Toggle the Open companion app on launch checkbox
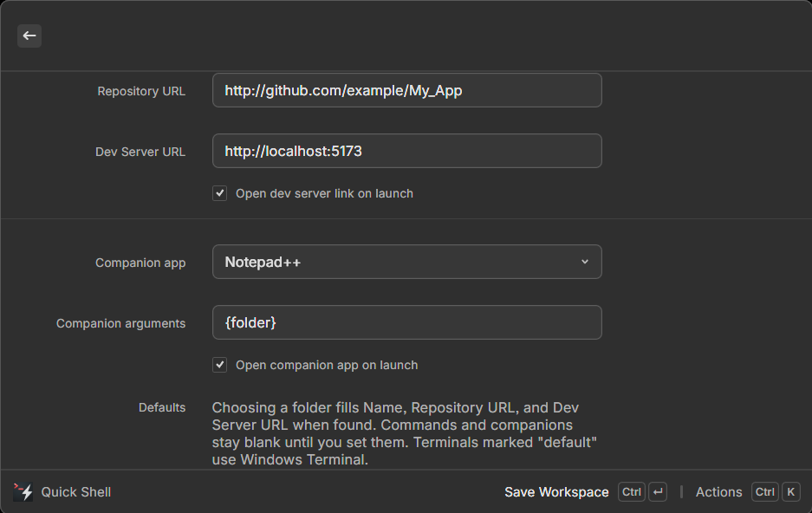This screenshot has width=812, height=513. click(219, 365)
